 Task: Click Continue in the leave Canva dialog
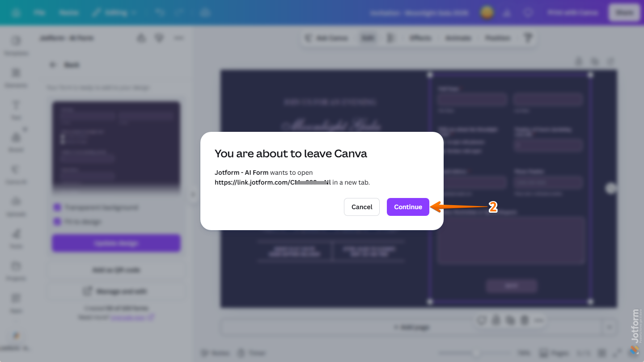click(x=408, y=207)
